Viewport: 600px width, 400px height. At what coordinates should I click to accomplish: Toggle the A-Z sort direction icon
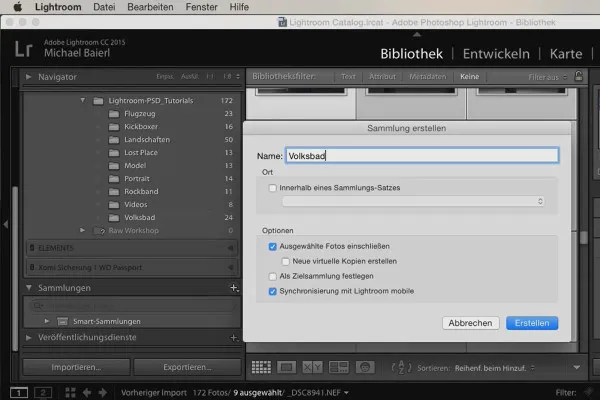click(x=401, y=367)
